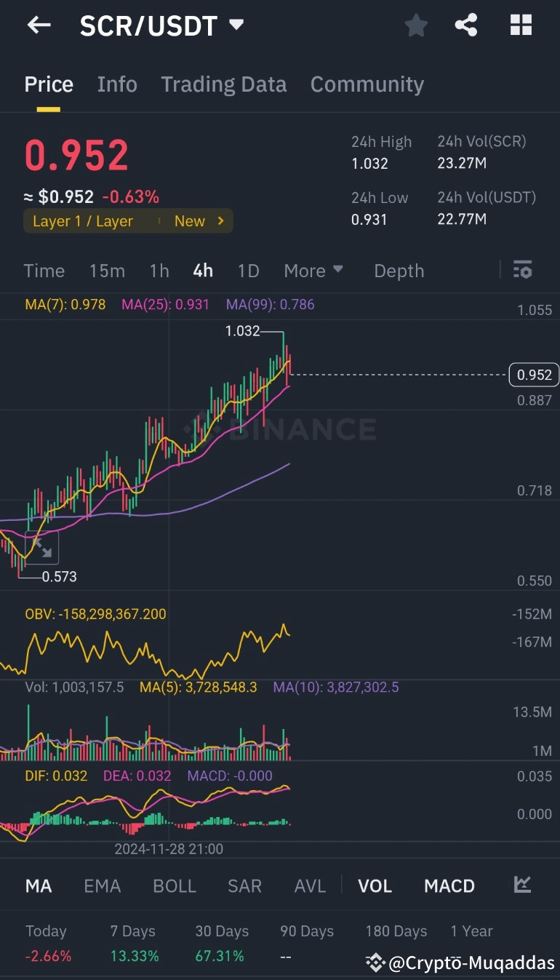Screen dimensions: 560x980
Task: Select the MACD indicator
Action: (449, 885)
